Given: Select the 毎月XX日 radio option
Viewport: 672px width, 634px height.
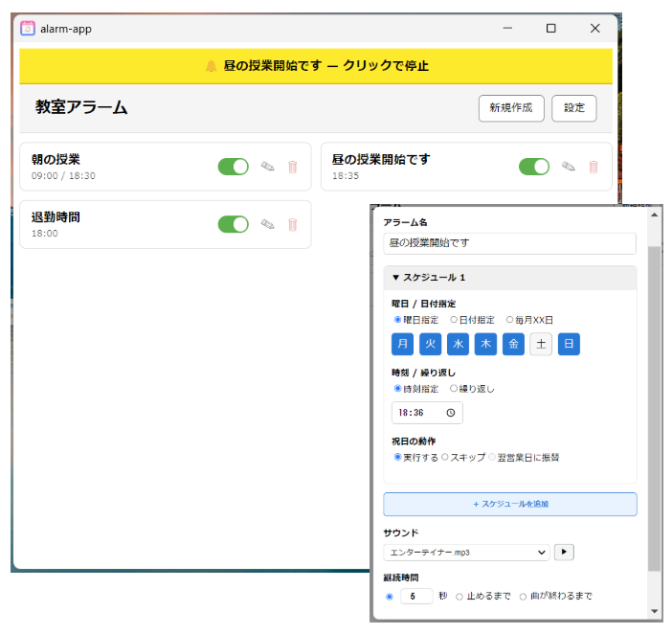Looking at the screenshot, I should click(x=509, y=320).
